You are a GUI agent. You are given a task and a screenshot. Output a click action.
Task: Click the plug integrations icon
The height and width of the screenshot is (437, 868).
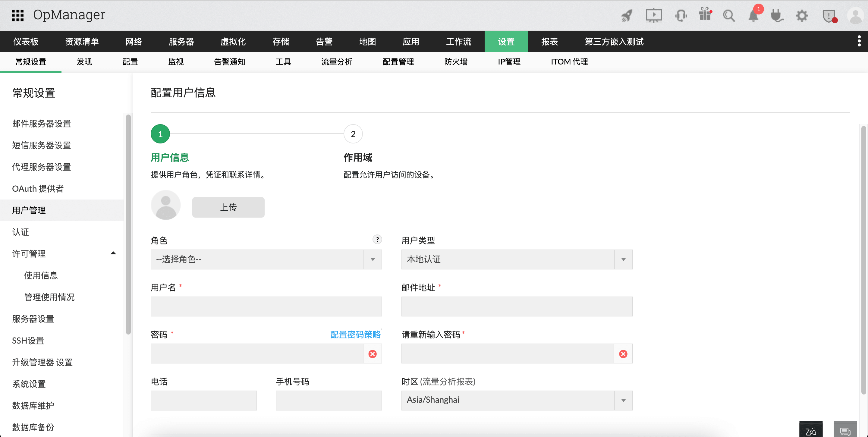[777, 16]
